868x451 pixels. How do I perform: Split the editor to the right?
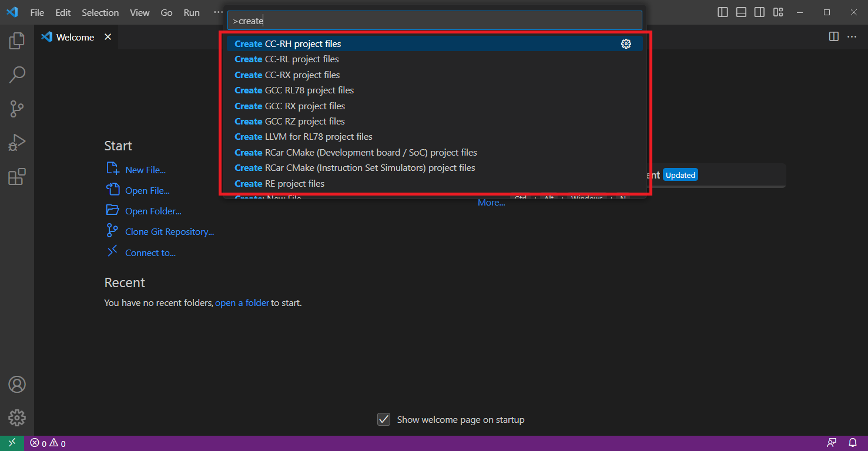[833, 36]
